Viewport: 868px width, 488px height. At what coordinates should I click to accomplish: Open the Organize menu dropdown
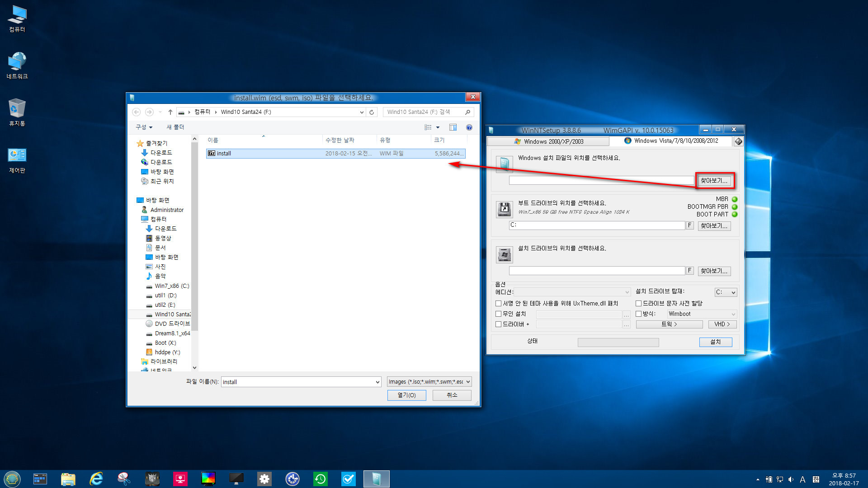[144, 127]
